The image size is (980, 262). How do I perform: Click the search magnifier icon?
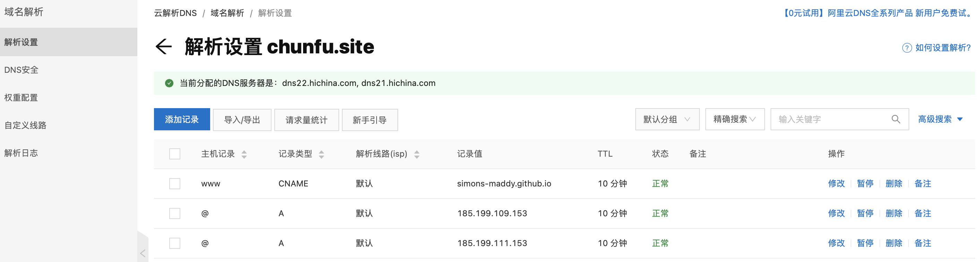[895, 120]
